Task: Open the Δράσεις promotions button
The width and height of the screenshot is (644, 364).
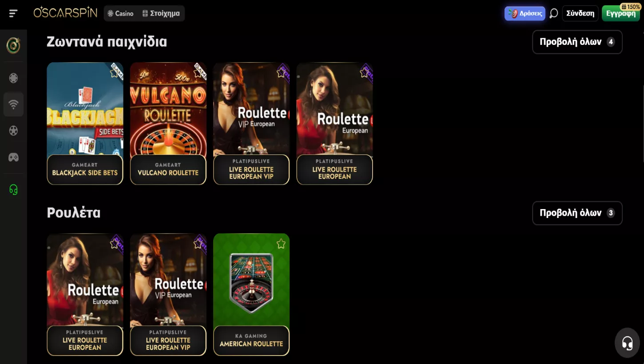Action: (x=525, y=13)
